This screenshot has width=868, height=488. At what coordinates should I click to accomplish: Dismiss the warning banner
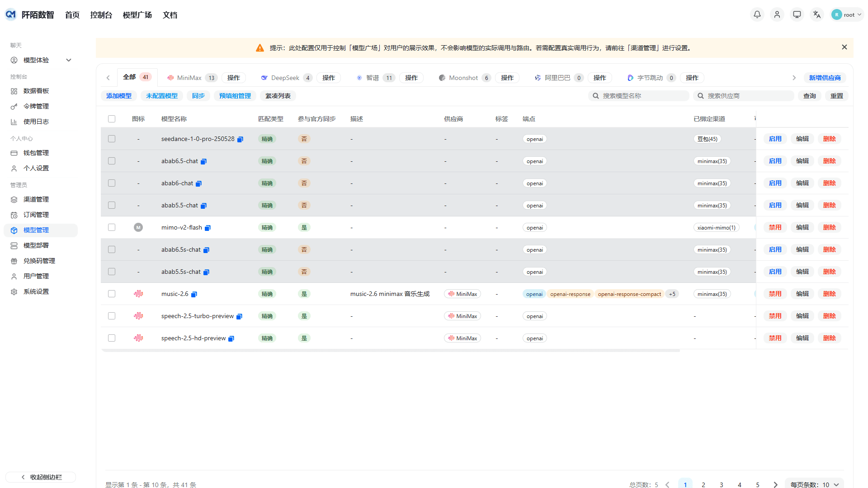pos(844,47)
